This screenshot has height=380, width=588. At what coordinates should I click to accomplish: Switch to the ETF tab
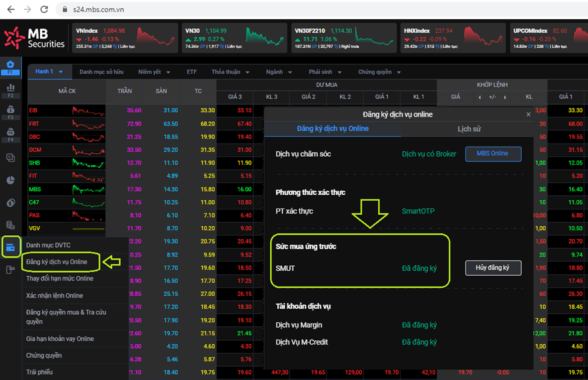[192, 72]
